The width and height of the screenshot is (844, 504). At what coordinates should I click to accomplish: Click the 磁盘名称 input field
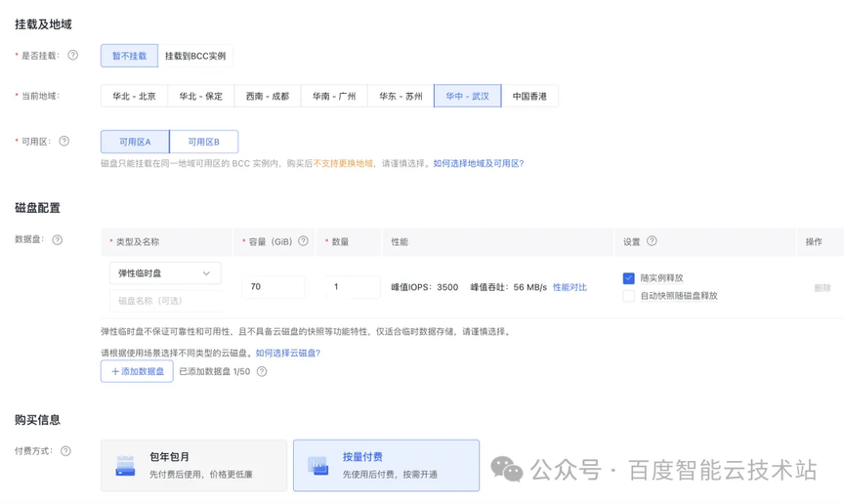[165, 301]
